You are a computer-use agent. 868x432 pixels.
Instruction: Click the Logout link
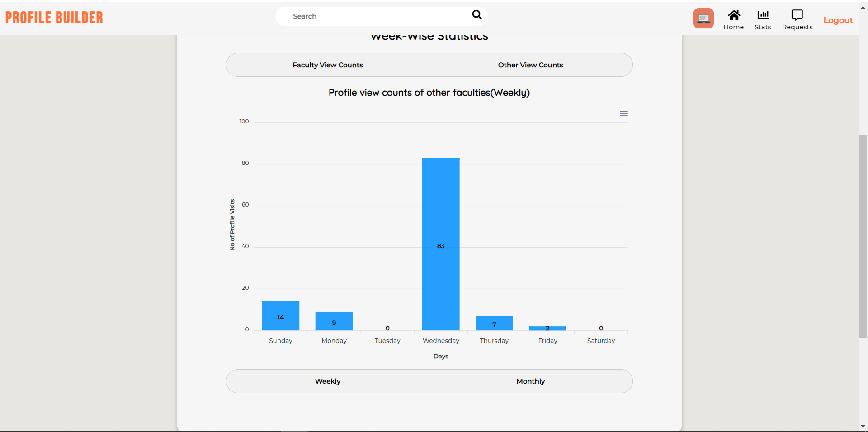pyautogui.click(x=838, y=20)
